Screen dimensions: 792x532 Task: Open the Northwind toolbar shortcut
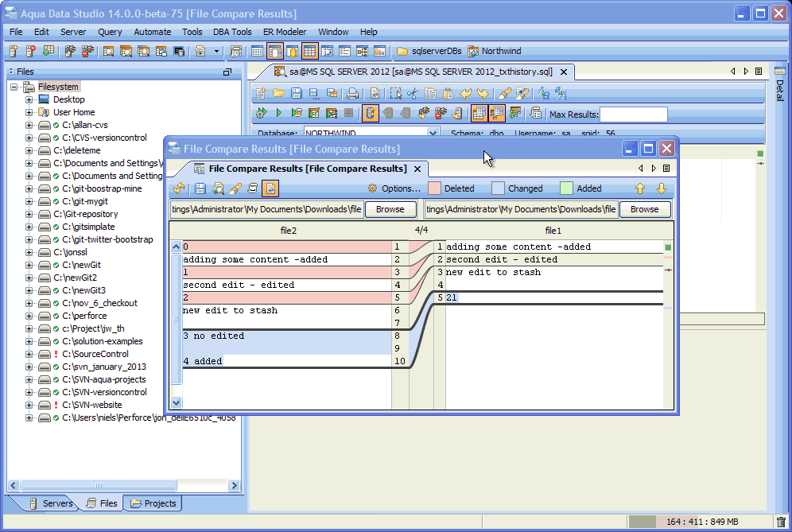(x=495, y=51)
